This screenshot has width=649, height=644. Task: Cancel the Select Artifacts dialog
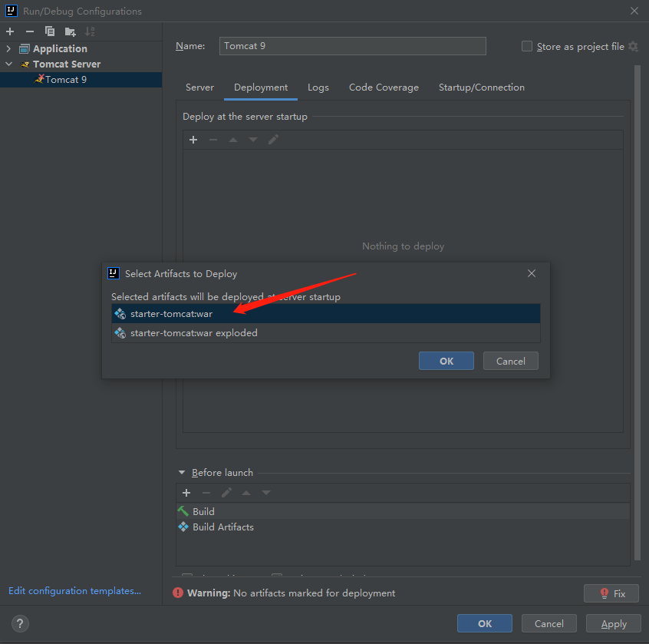[511, 361]
